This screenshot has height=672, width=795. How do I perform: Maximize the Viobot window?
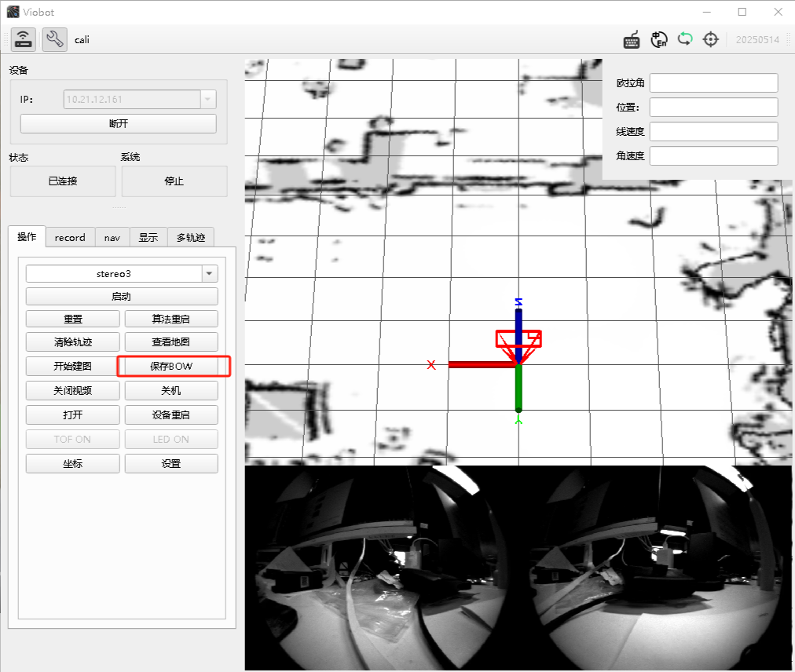742,12
